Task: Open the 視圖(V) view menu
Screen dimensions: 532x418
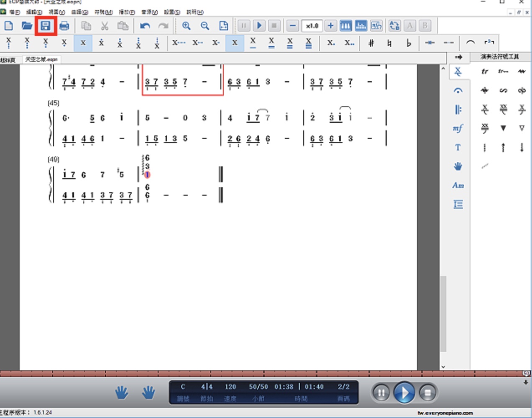Action: (x=56, y=12)
